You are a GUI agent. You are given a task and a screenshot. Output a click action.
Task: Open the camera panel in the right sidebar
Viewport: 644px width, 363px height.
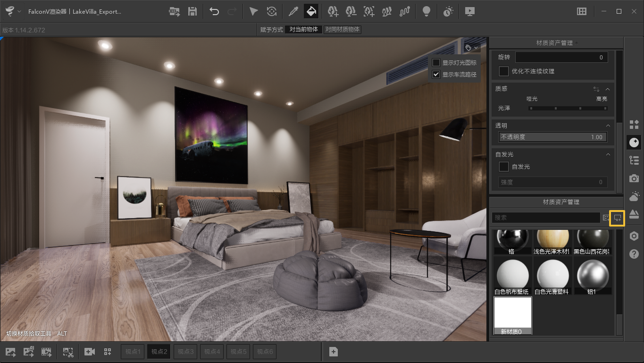click(634, 178)
